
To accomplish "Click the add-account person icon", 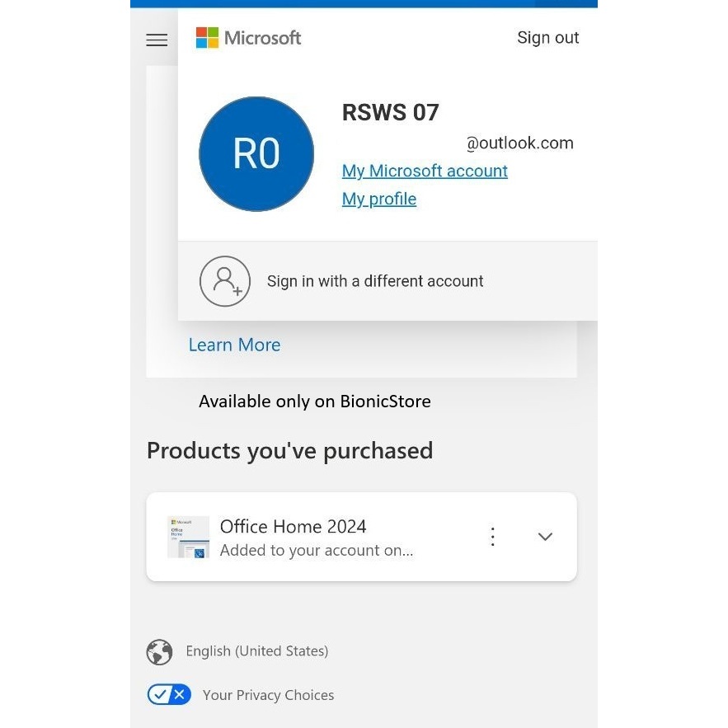I will click(225, 281).
